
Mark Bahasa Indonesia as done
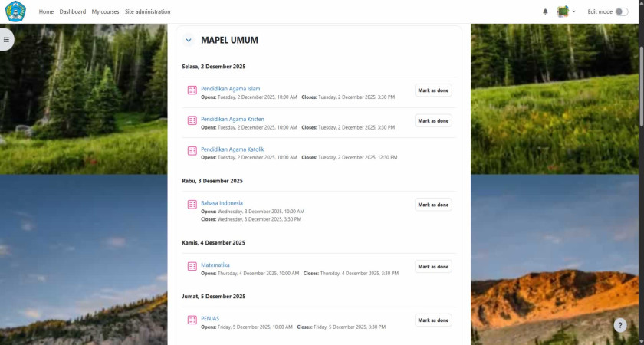[x=433, y=205]
